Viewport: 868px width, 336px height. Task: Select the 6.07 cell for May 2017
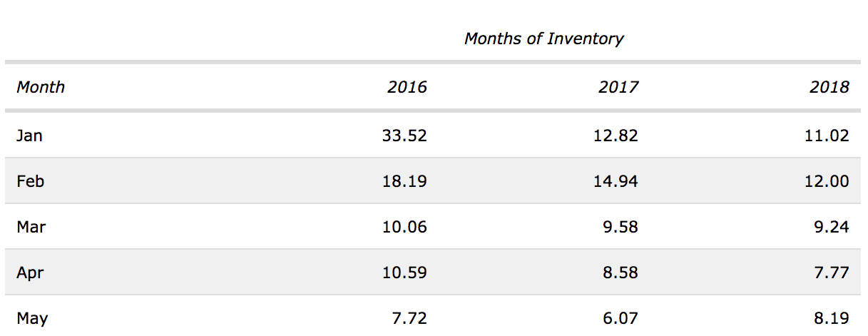[x=620, y=318]
